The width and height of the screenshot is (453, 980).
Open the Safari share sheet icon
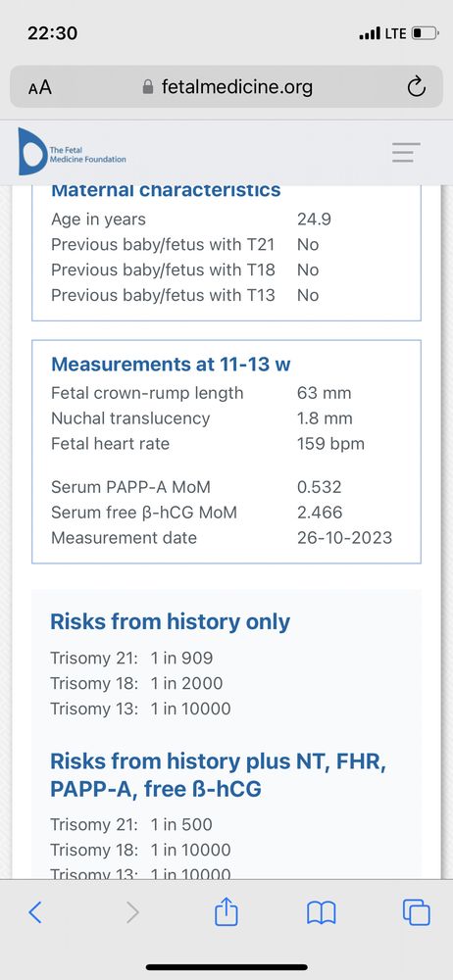pyautogui.click(x=226, y=911)
